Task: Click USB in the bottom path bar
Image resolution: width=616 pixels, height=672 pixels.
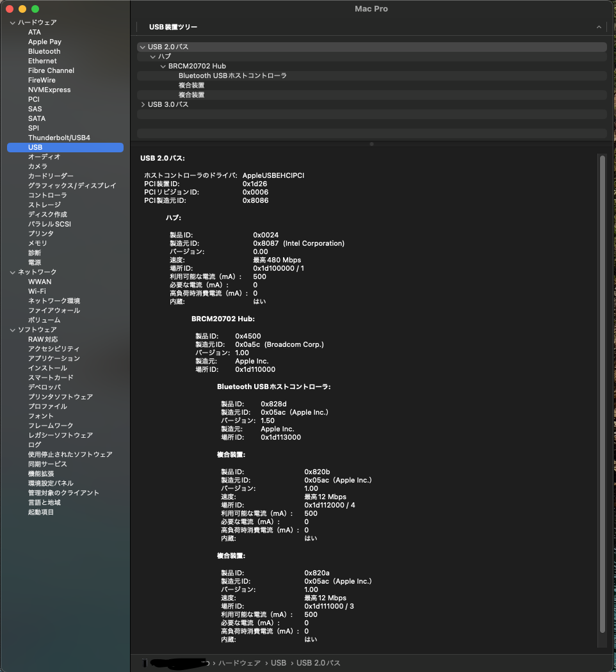Action: (x=279, y=663)
